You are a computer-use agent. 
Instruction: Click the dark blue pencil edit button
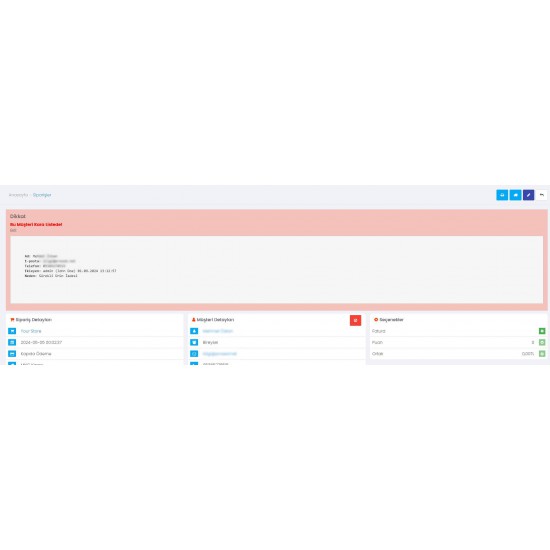(x=529, y=195)
